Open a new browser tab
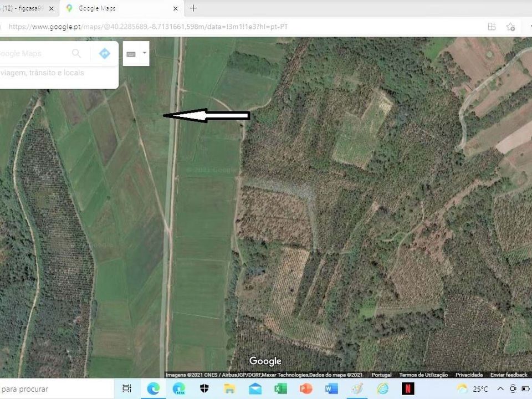Screen dimensions: 532x399 coord(193,8)
